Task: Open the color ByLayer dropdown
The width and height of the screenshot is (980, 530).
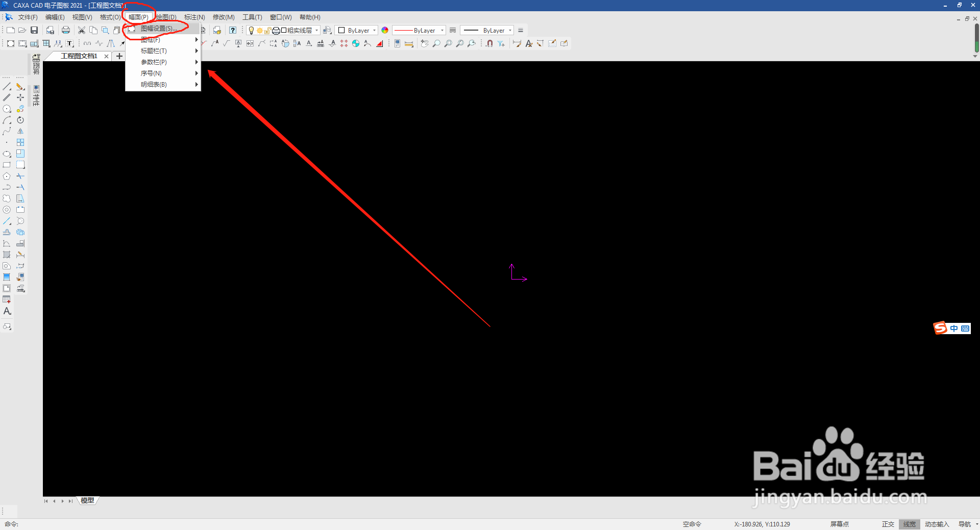Action: pyautogui.click(x=374, y=31)
